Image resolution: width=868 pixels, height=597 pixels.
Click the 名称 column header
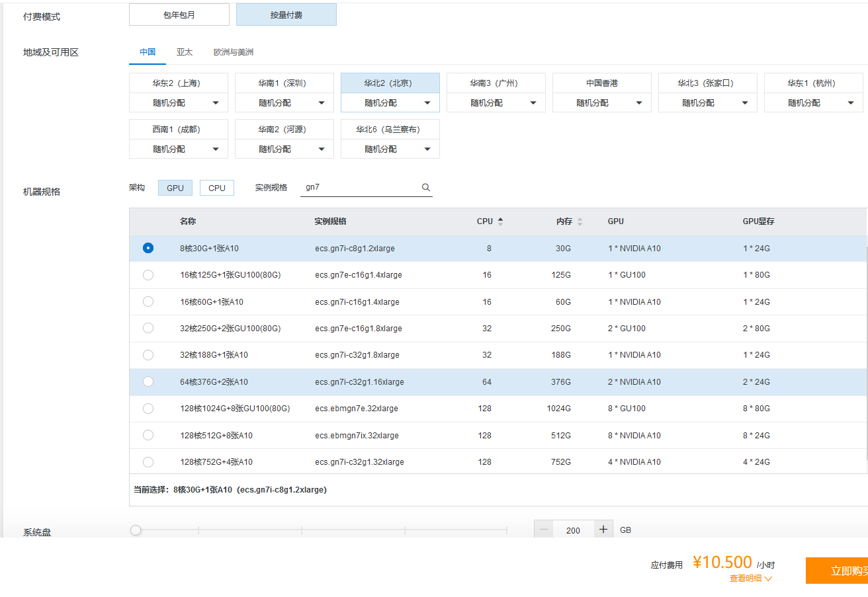(188, 221)
